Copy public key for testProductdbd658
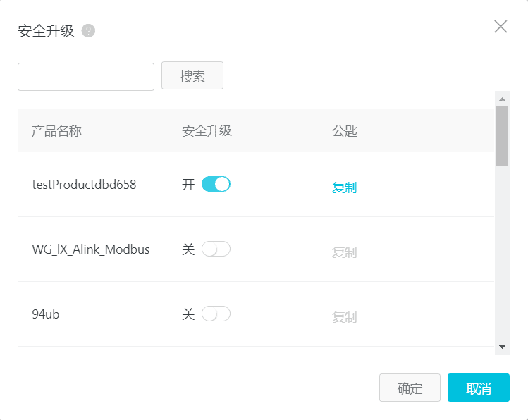 (x=344, y=187)
